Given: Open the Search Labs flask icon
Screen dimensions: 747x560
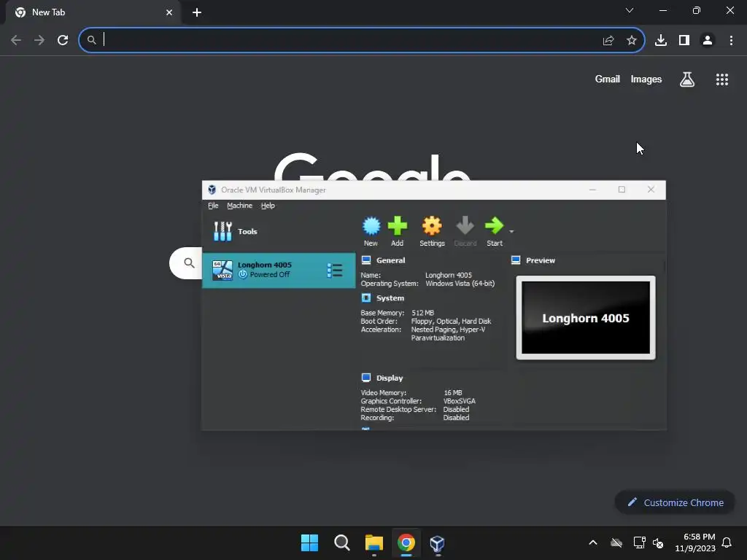Looking at the screenshot, I should tap(687, 79).
